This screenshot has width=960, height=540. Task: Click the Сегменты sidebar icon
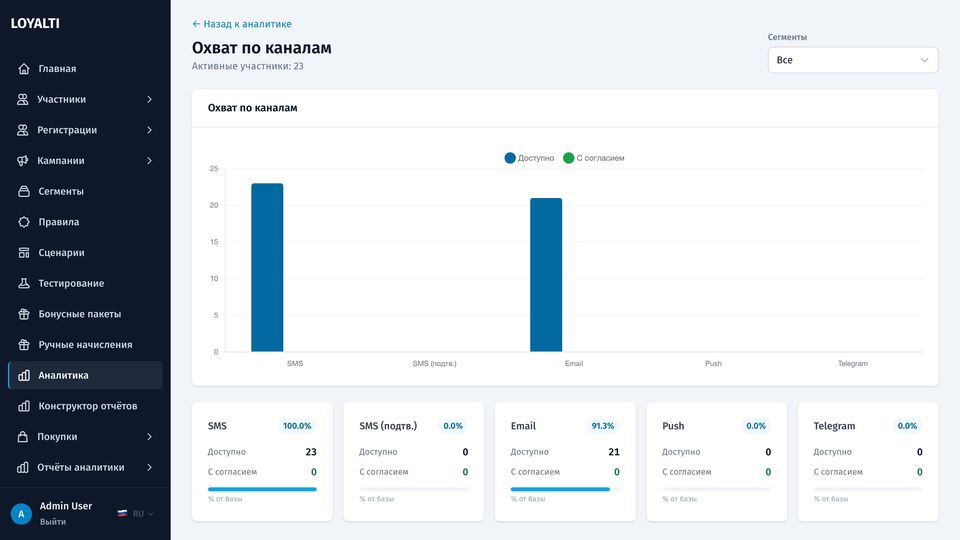[24, 191]
